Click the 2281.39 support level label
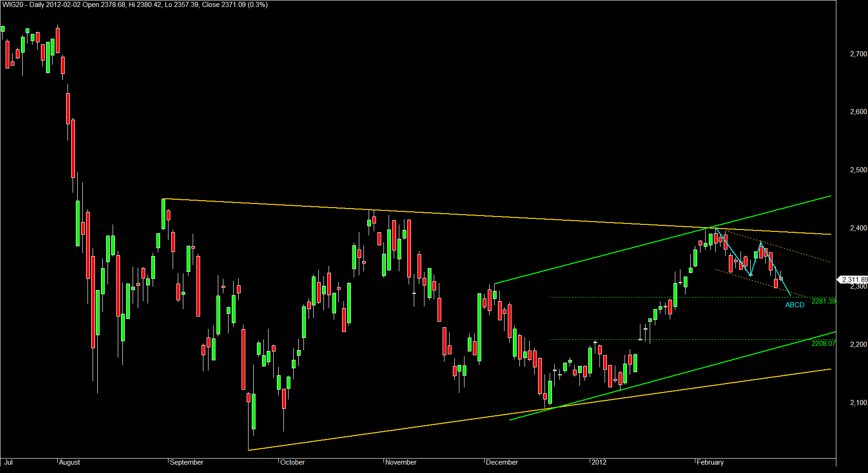Viewport: 868px width, 473px height. [823, 301]
